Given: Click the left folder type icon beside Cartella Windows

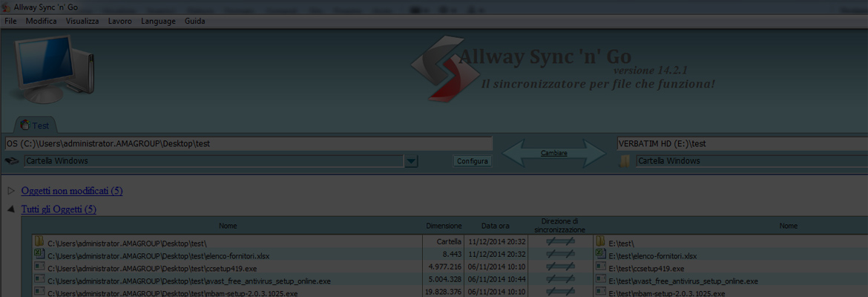Looking at the screenshot, I should [12, 161].
